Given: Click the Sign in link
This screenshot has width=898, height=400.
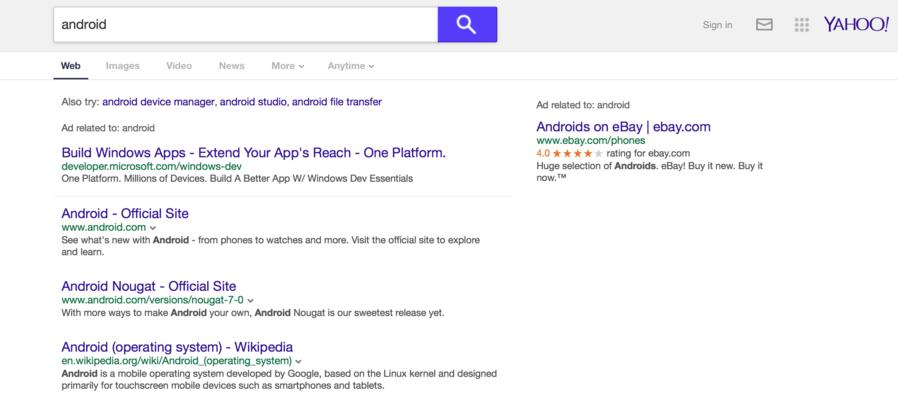Looking at the screenshot, I should [x=717, y=25].
